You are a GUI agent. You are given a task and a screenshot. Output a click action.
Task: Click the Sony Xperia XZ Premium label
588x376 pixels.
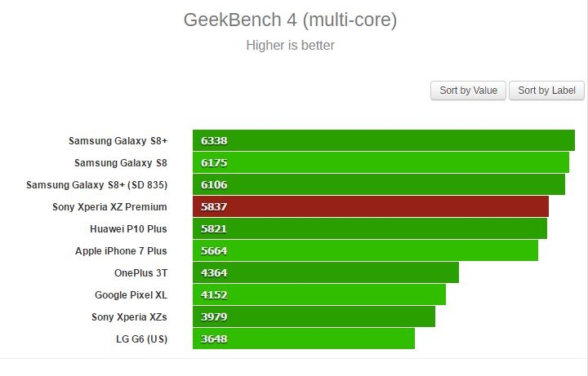coord(109,206)
